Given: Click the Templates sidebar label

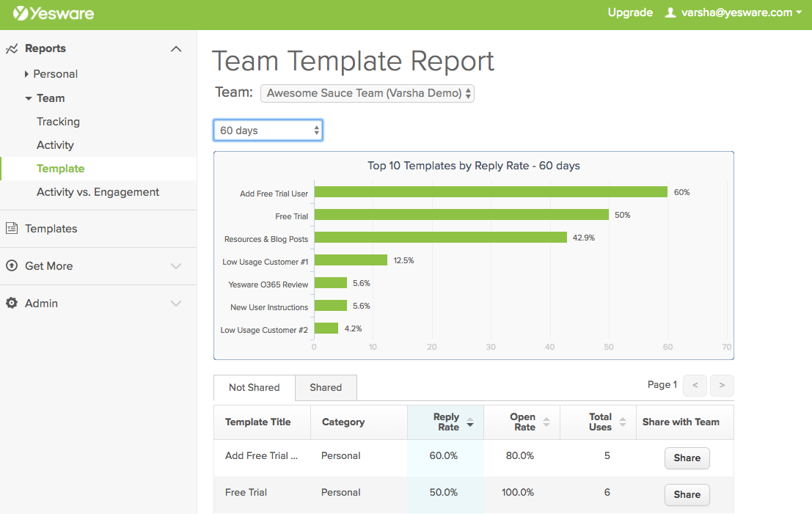Looking at the screenshot, I should 51,229.
